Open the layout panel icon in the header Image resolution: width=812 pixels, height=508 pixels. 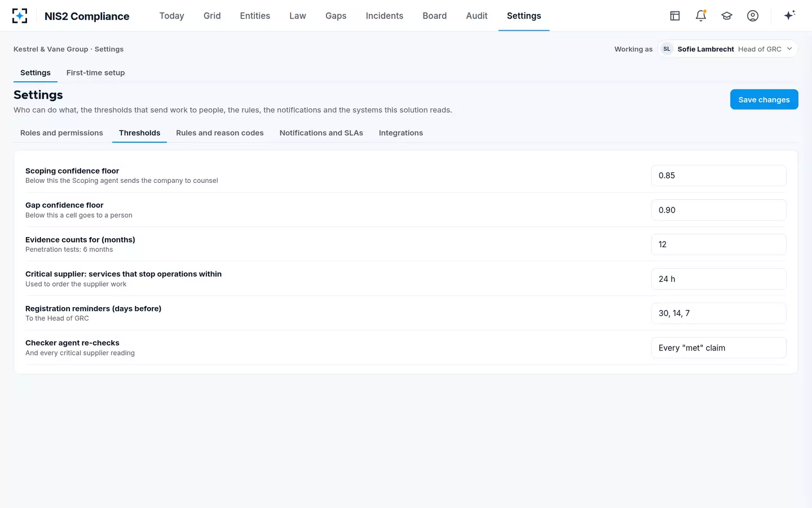point(675,16)
